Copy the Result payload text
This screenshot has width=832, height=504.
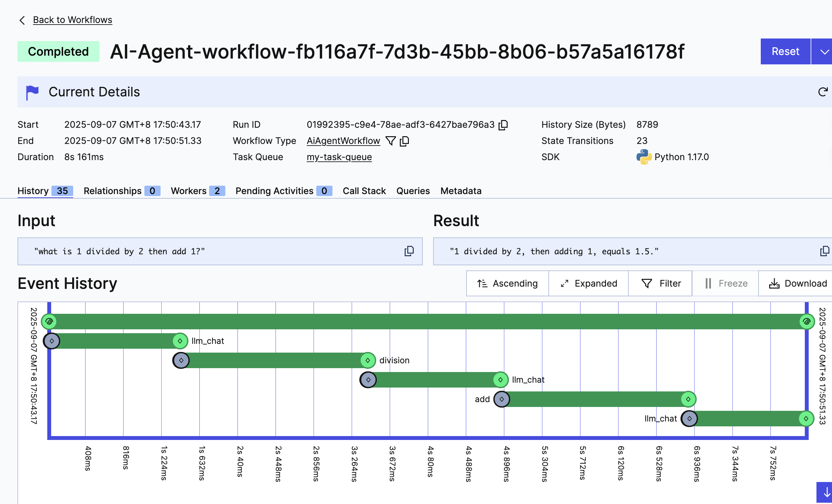(x=824, y=251)
